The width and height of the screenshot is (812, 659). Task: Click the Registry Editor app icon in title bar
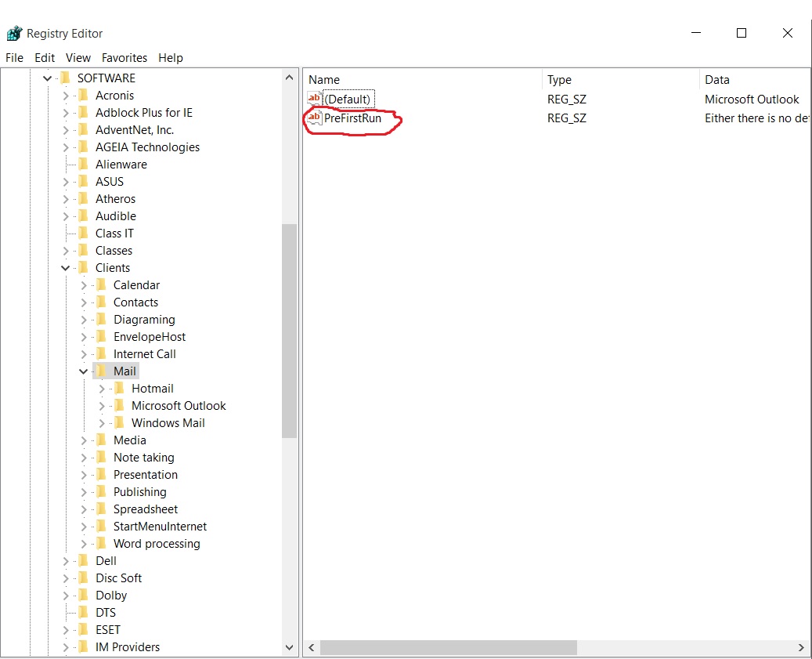point(14,33)
